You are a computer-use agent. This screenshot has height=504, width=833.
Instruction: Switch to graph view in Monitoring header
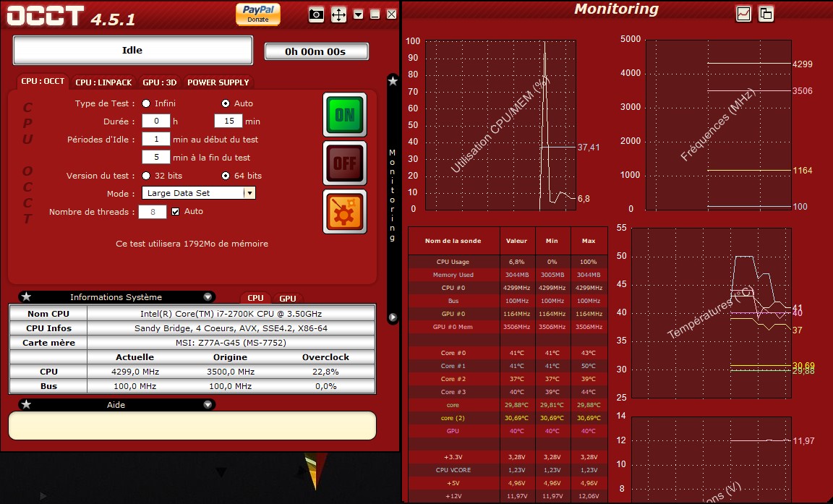743,13
